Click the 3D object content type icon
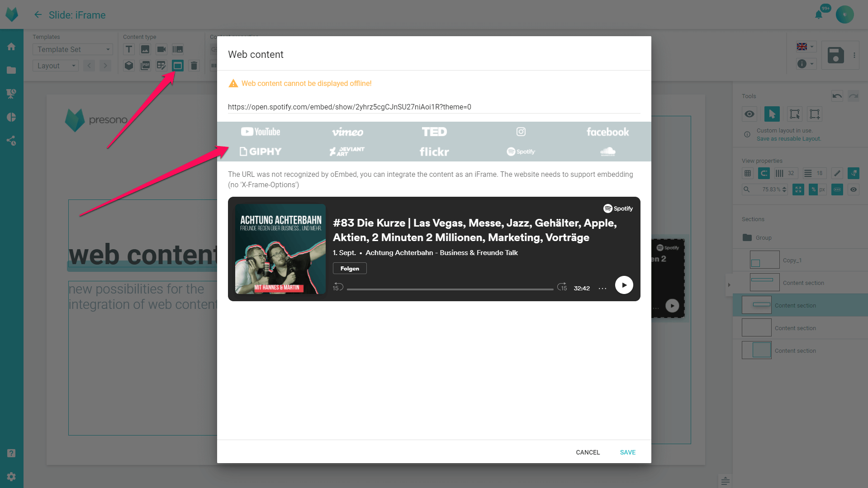This screenshot has width=868, height=488. pos(129,66)
